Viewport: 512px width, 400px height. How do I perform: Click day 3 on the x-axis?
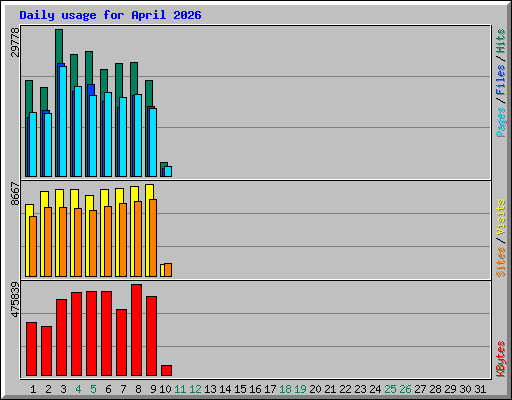tap(63, 389)
